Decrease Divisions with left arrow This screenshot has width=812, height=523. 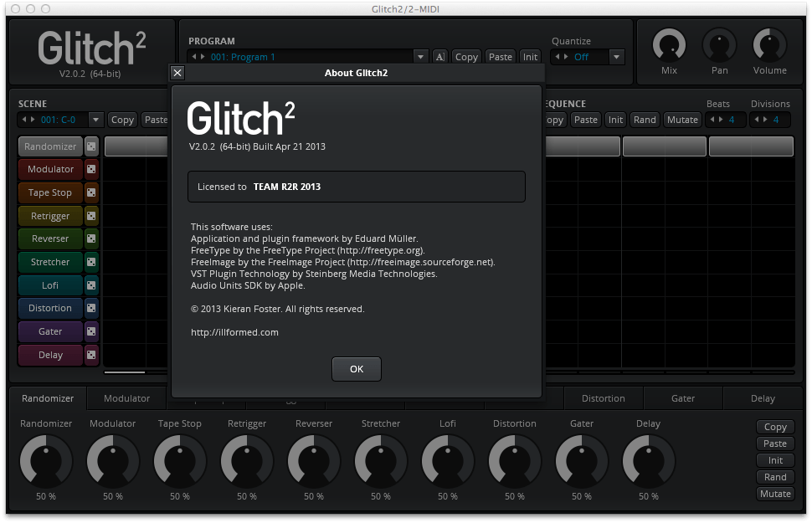click(757, 119)
